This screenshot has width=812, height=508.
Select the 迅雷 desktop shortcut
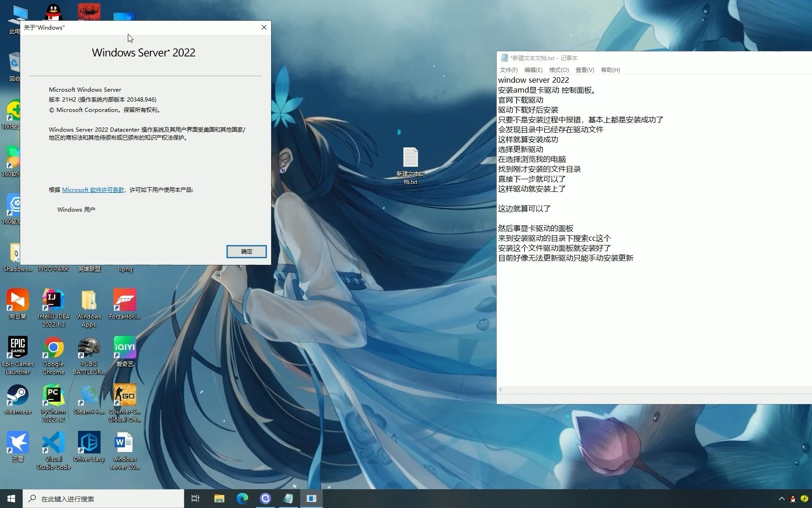pos(18,446)
